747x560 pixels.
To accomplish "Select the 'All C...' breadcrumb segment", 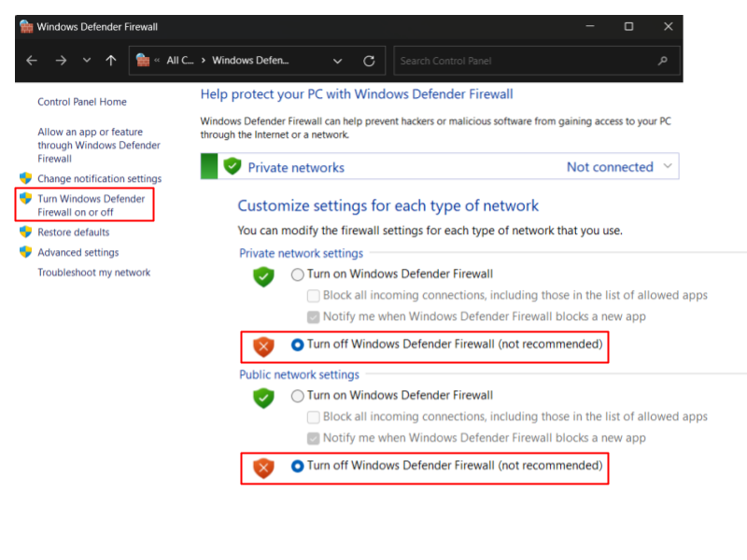I will (180, 61).
